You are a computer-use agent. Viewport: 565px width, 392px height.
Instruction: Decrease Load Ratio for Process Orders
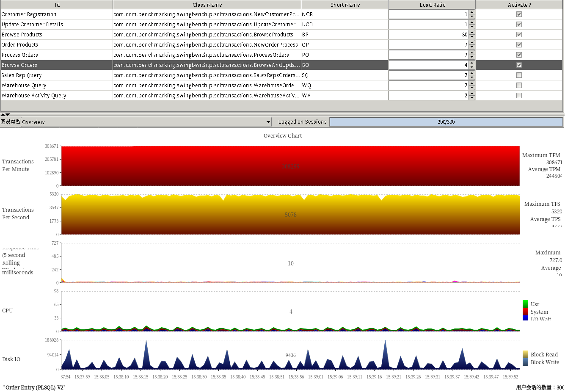[472, 57]
